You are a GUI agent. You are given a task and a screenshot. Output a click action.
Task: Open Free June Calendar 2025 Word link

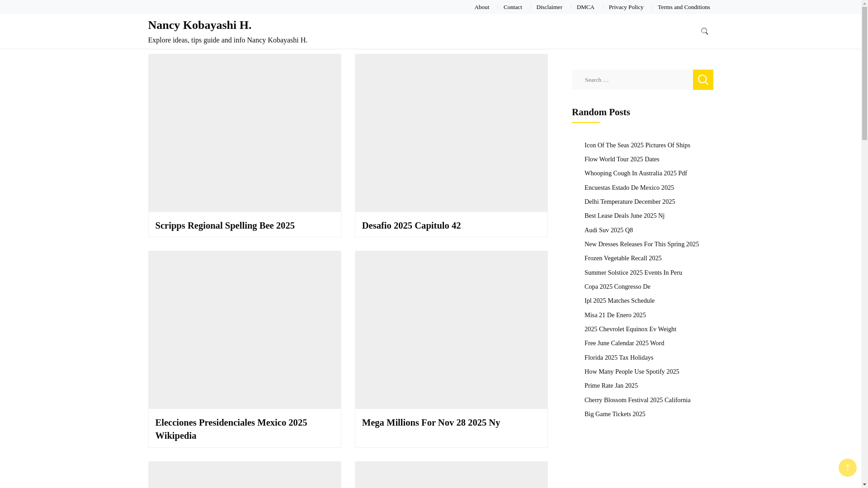point(624,343)
